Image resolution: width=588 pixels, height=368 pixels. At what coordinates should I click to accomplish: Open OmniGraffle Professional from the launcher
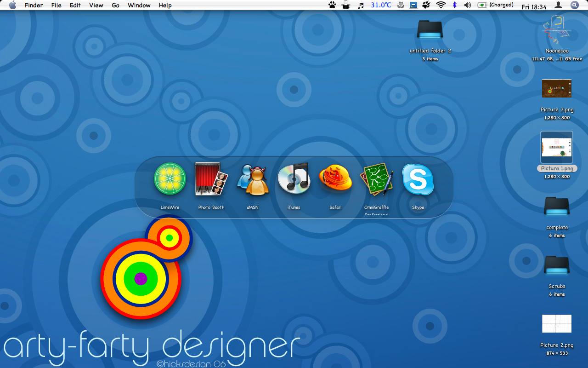coord(377,179)
